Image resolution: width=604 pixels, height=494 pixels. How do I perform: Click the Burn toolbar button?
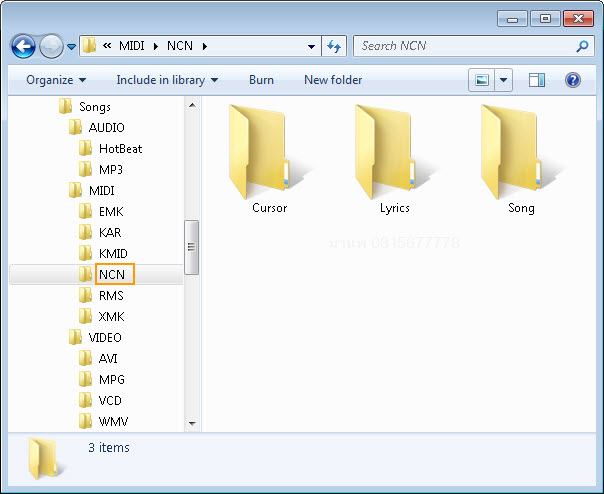click(261, 80)
